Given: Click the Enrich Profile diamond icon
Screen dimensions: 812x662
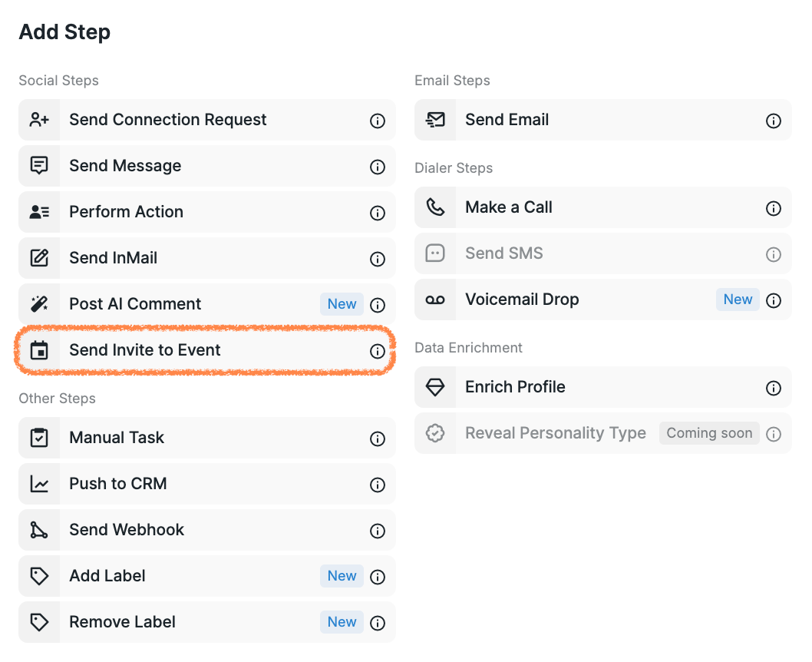Looking at the screenshot, I should 435,387.
